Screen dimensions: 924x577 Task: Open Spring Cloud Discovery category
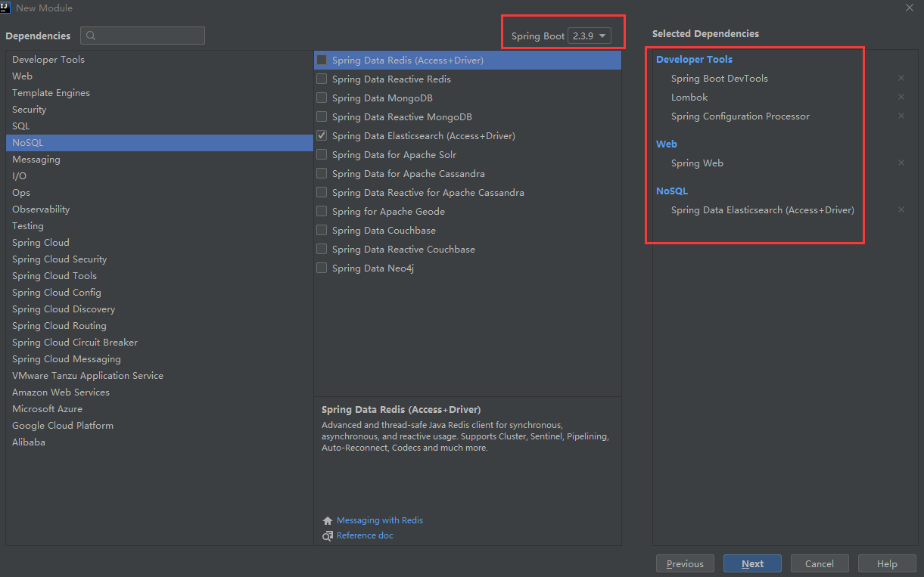[160, 309]
